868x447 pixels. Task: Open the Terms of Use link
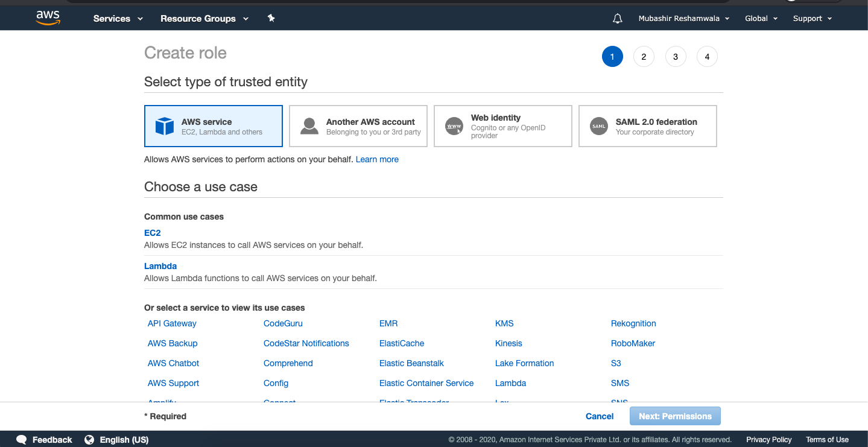tap(827, 440)
